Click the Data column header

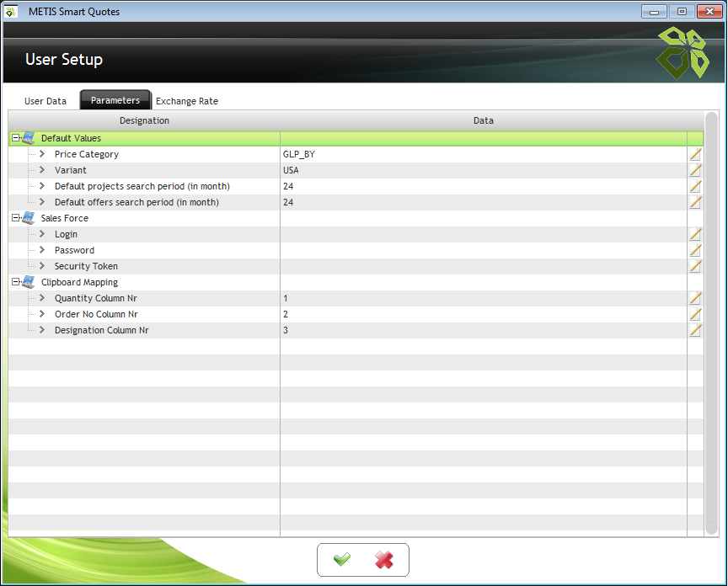point(484,120)
